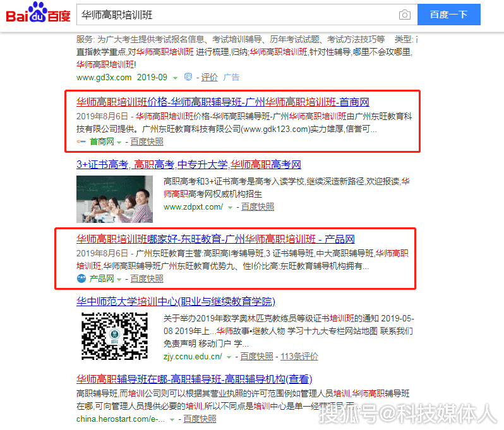Click the 首商网 site favicon

click(x=81, y=141)
